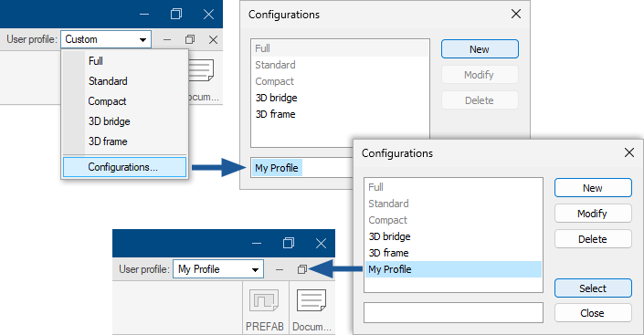Image resolution: width=644 pixels, height=335 pixels.
Task: Select greyed Standard in back dialog list
Action: tap(340, 65)
